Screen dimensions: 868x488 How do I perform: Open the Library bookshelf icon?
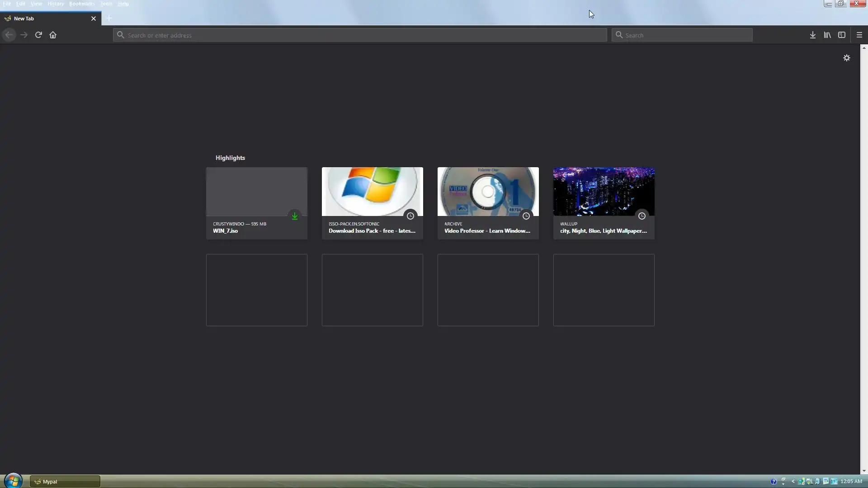coord(827,35)
